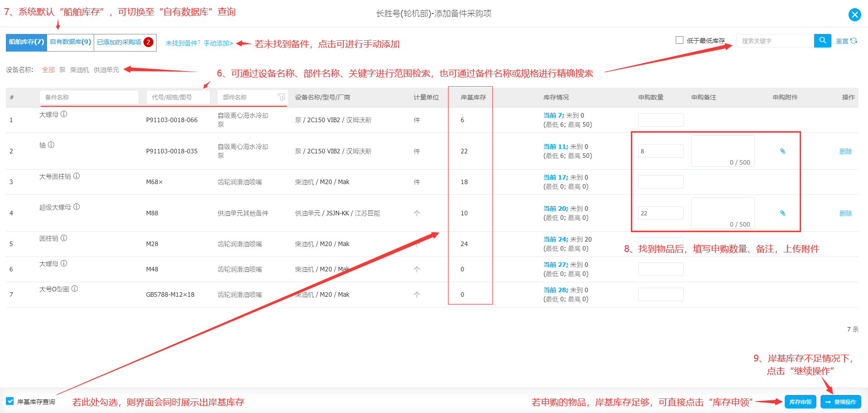
Task: Show info for 大螺母 P91103-0018-066
Action: [x=64, y=114]
